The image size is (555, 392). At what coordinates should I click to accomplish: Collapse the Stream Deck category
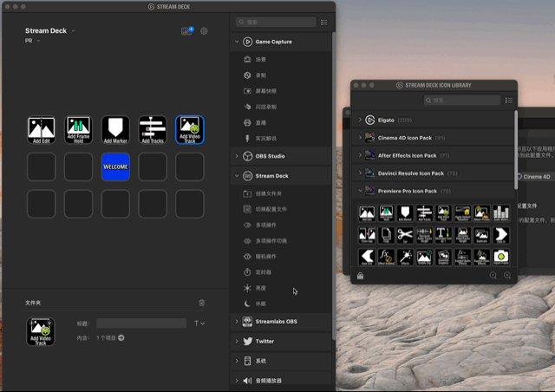237,176
